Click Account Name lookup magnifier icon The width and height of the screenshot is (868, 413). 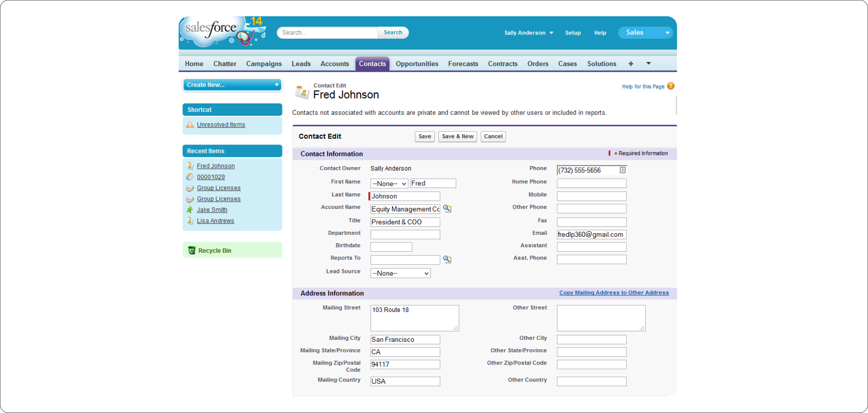[x=447, y=209]
